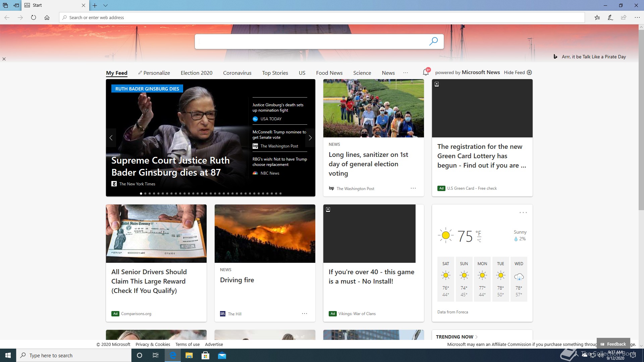Select My Feed tab
644x362 pixels.
click(117, 73)
